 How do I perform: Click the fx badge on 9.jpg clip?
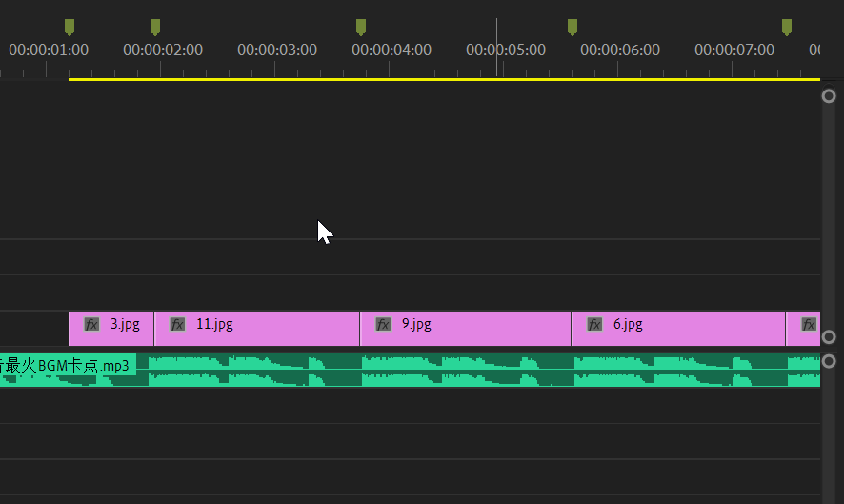click(383, 325)
